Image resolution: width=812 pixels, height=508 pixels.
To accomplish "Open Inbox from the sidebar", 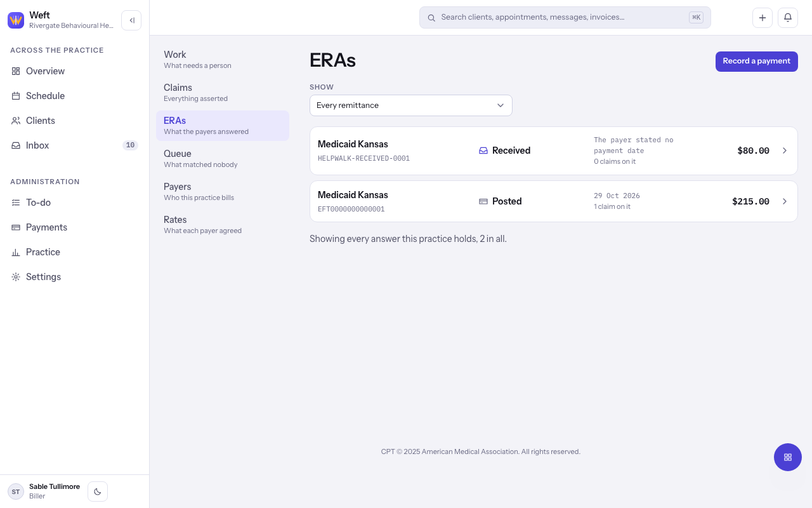I will [x=75, y=145].
